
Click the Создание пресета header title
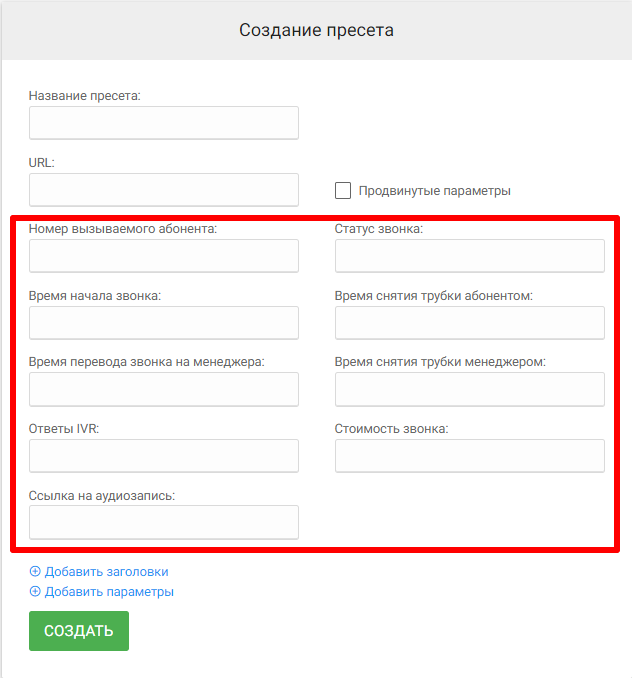pyautogui.click(x=316, y=30)
